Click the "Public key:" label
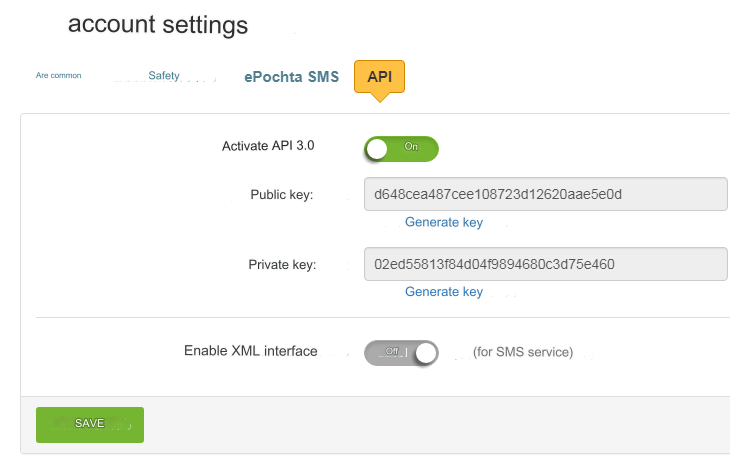 282,194
